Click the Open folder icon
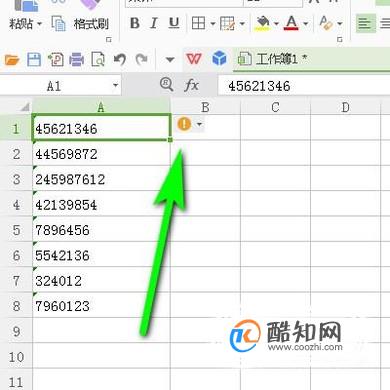 tap(12, 60)
